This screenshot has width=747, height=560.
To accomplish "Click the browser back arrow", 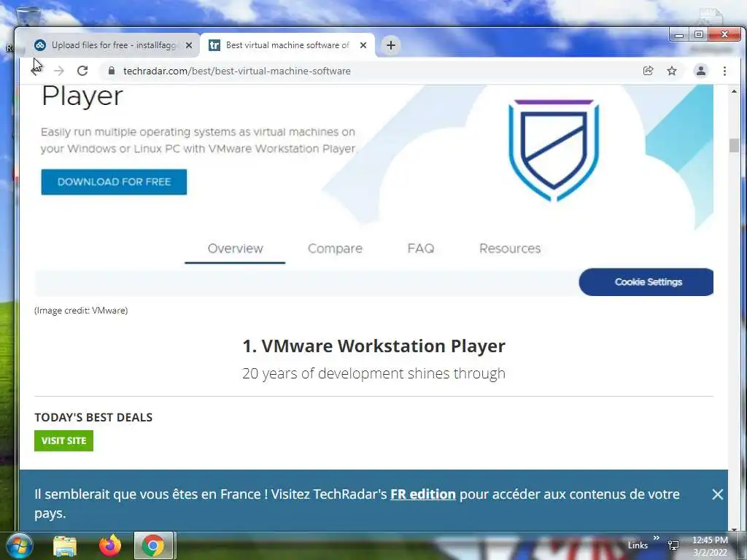I will 36,71.
